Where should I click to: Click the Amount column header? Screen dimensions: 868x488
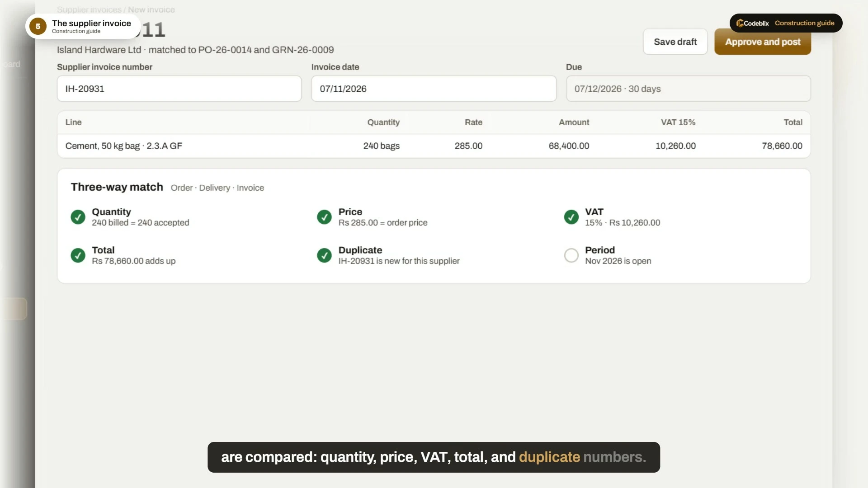click(x=574, y=122)
